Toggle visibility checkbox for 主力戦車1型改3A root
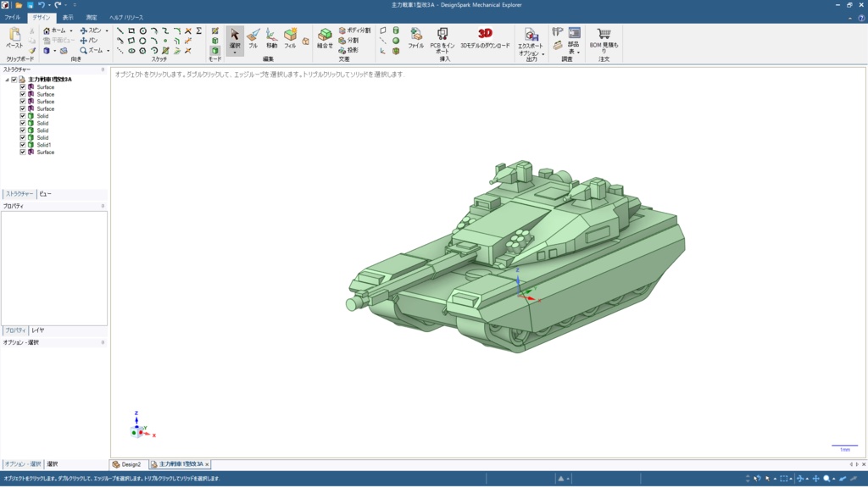 14,80
